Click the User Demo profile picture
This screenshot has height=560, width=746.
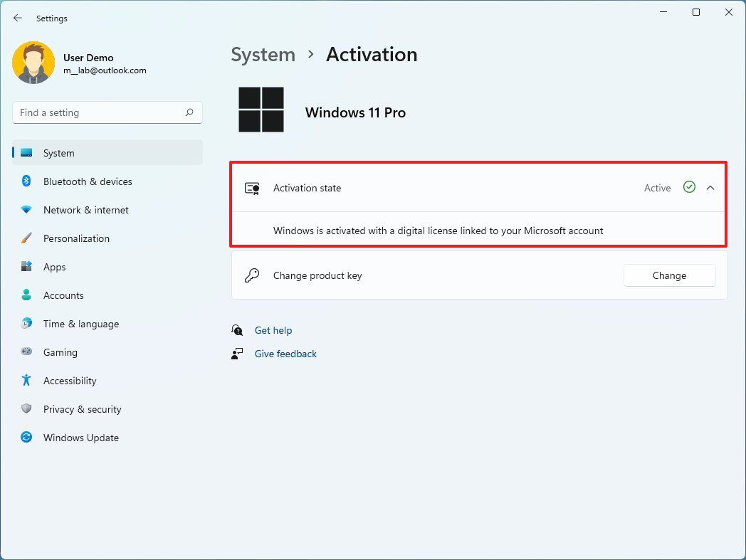pyautogui.click(x=33, y=63)
